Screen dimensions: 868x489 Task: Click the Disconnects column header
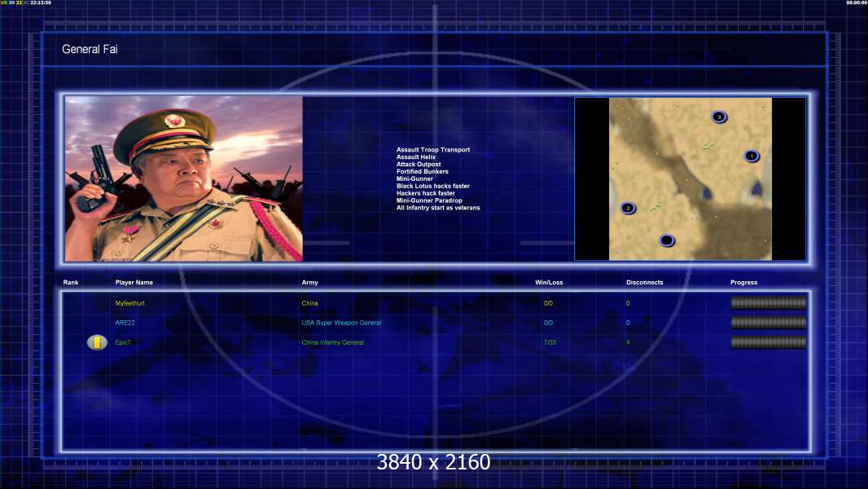click(644, 283)
